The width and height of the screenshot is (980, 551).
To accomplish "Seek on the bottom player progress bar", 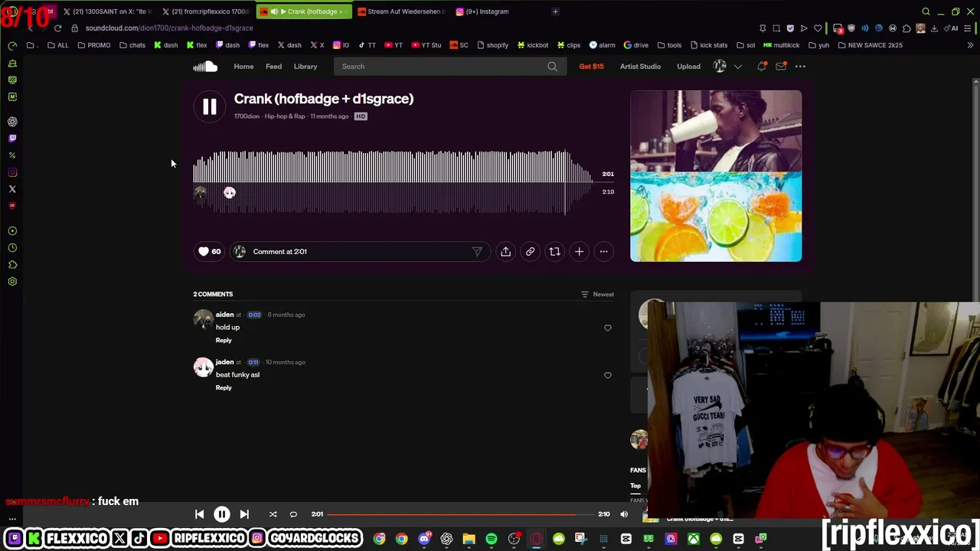I will (x=462, y=514).
